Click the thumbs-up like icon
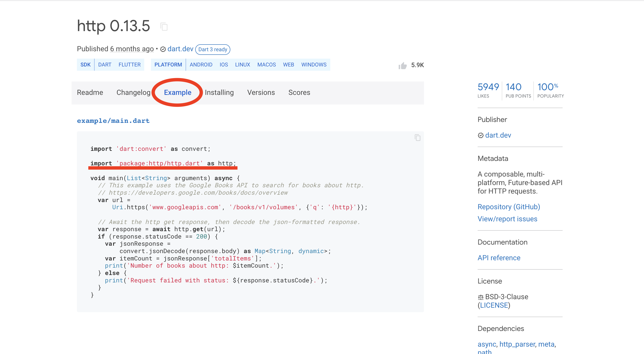The height and width of the screenshot is (354, 644). click(402, 66)
